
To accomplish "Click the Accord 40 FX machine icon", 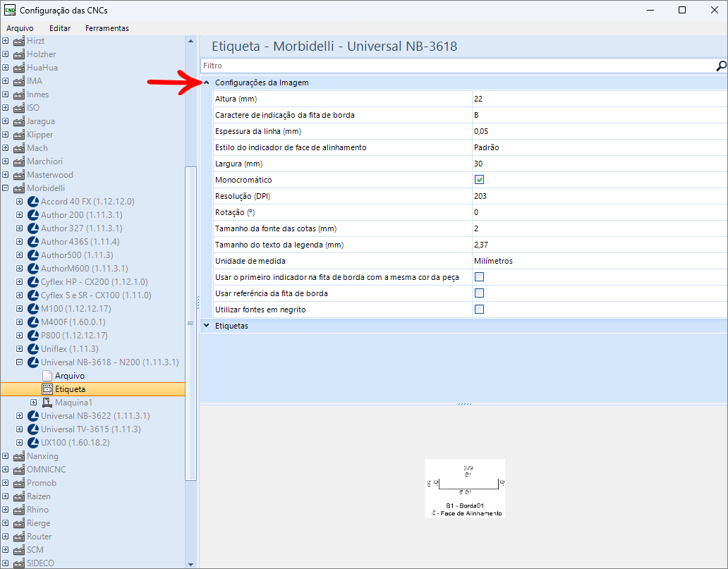I will pyautogui.click(x=33, y=202).
